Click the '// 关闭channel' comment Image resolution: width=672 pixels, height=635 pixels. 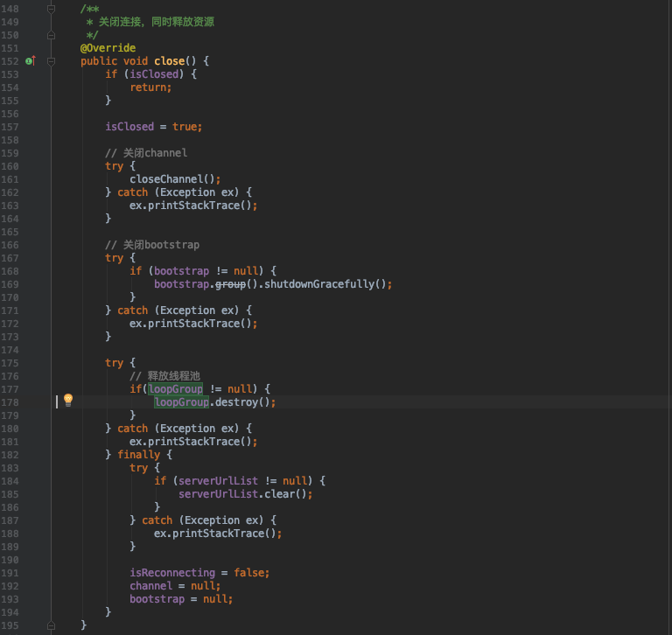point(146,153)
